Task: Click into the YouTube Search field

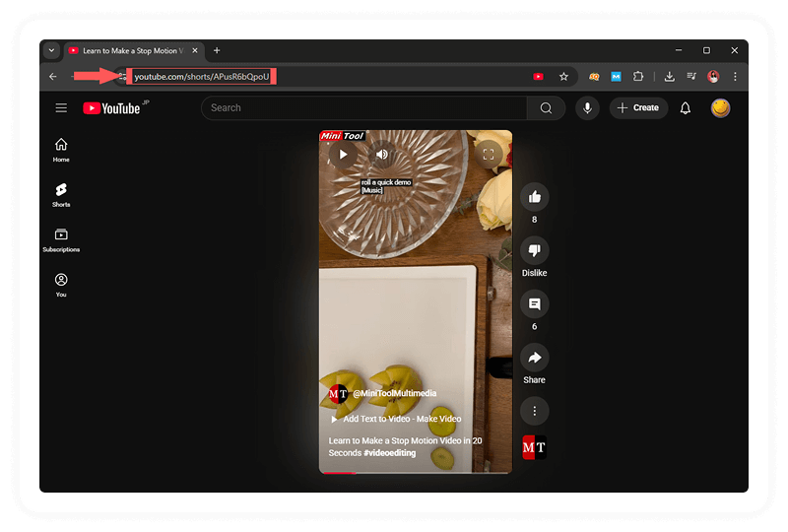Action: click(364, 108)
